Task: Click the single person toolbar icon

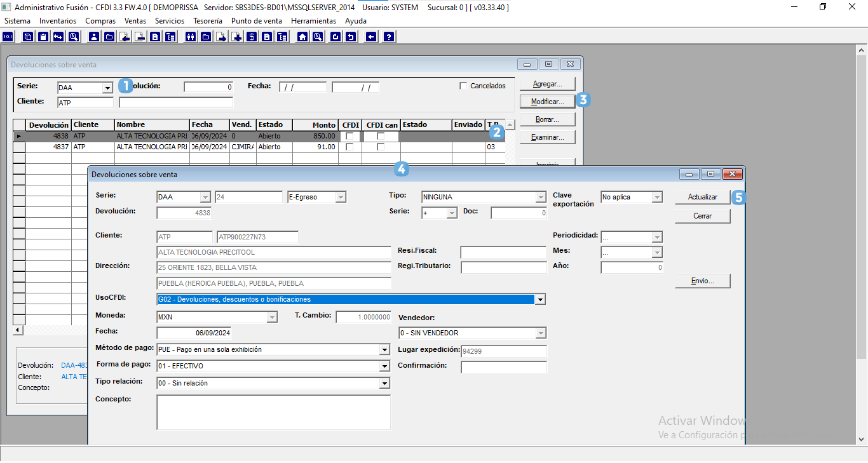Action: [x=94, y=37]
